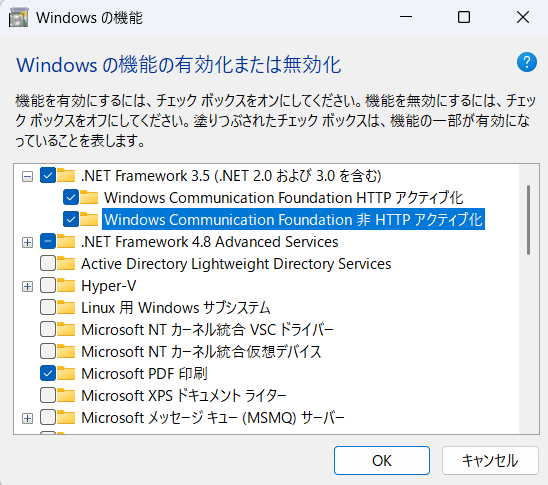Select Microsoft NT カーネル統合 VSC ドライバー item
This screenshot has width=548, height=485.
tap(207, 330)
